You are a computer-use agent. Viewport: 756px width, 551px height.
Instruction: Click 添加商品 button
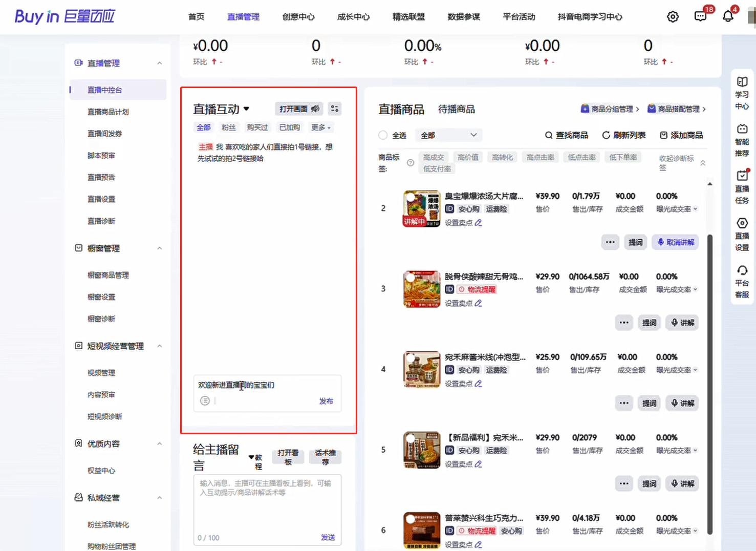click(x=681, y=135)
